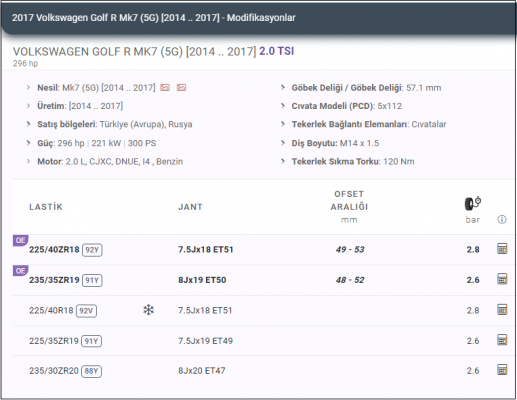Click the Motor 2.0 L CJXC entry

[x=110, y=161]
